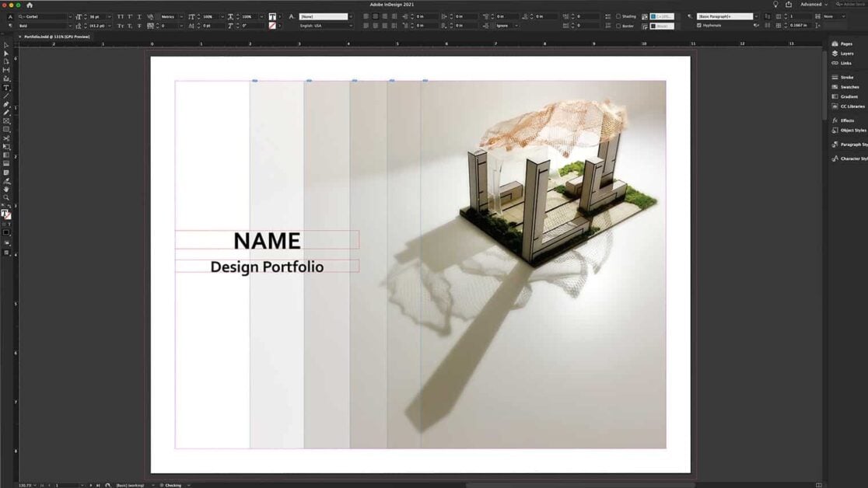Open the Corbel font family dropdown
The height and width of the screenshot is (488, 868).
point(70,16)
